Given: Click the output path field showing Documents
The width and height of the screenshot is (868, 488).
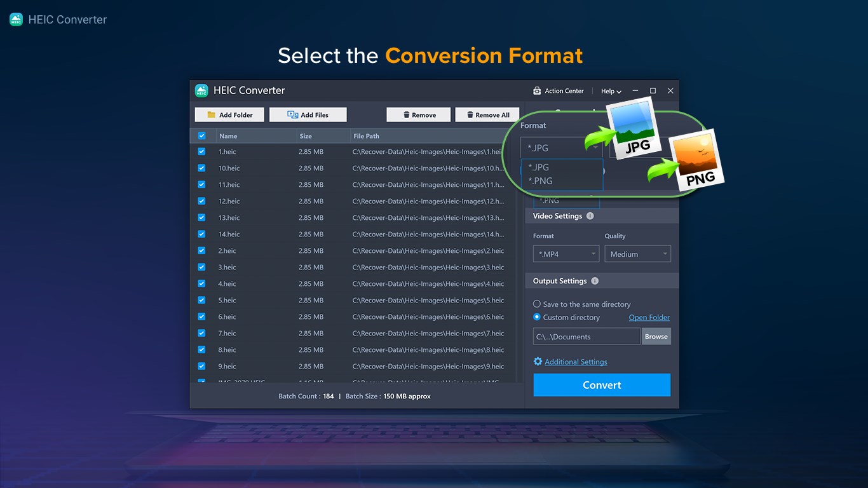Looking at the screenshot, I should pos(587,337).
